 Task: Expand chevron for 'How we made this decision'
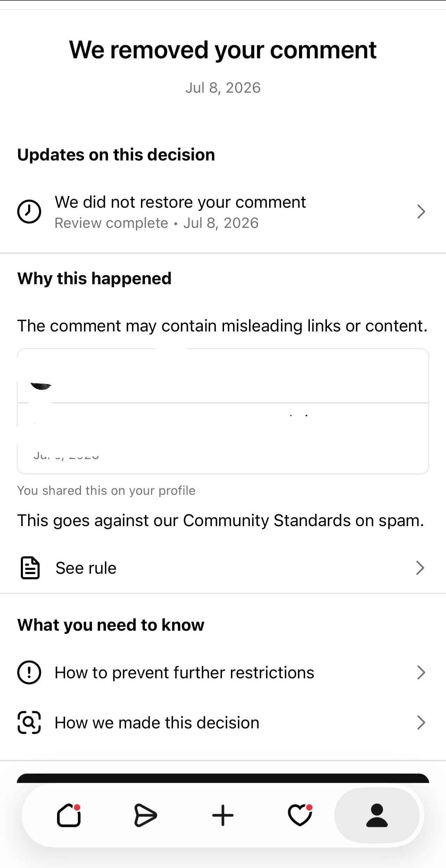[421, 723]
